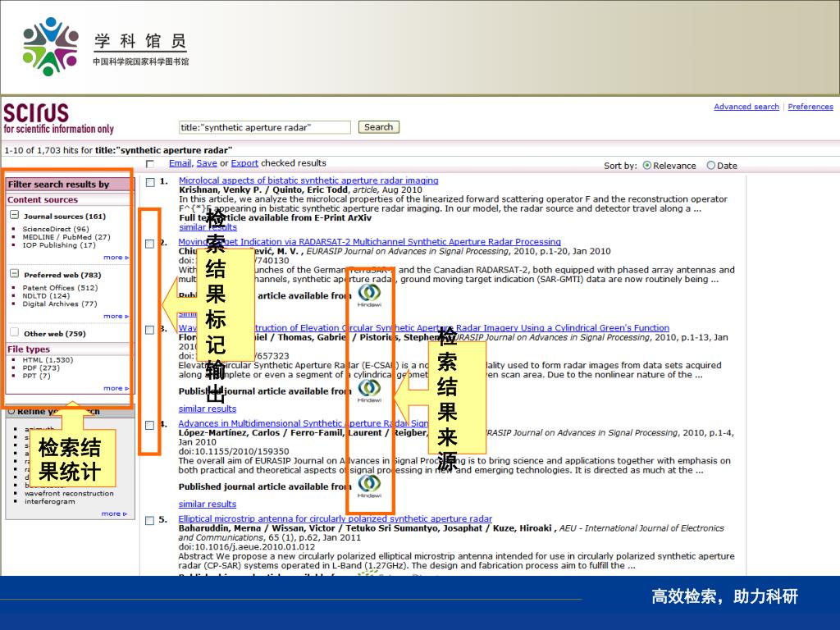This screenshot has width=840, height=630.
Task: Check the box for result 3
Action: pos(150,330)
